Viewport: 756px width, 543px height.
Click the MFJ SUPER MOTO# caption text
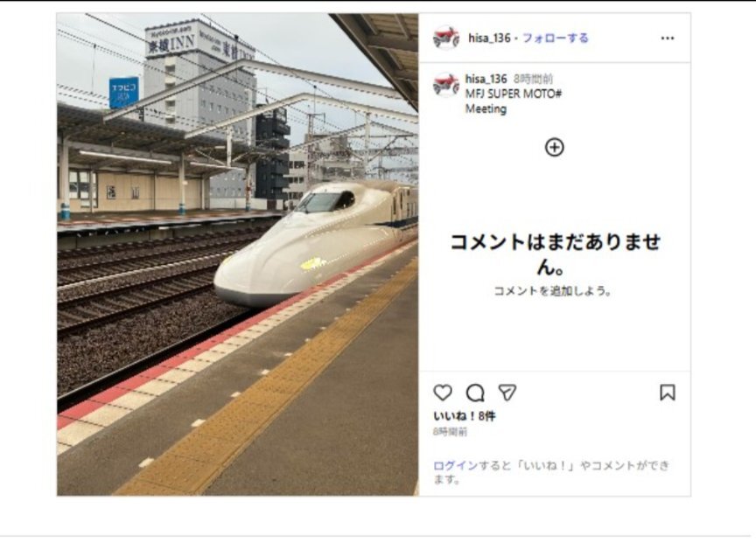click(x=513, y=94)
